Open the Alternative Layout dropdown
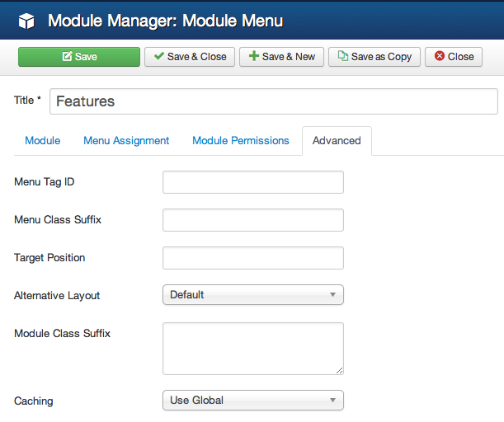 253,294
